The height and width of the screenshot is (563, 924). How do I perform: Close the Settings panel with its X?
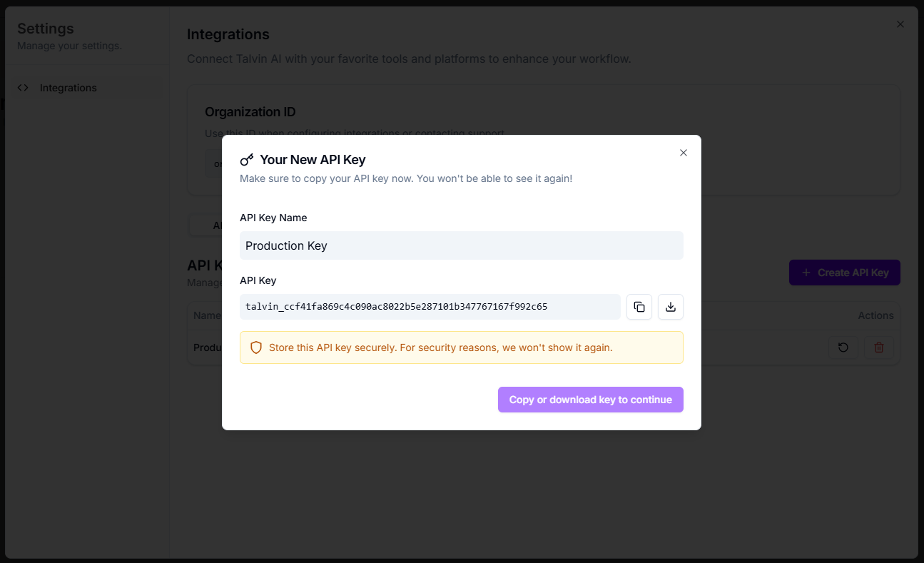(900, 24)
